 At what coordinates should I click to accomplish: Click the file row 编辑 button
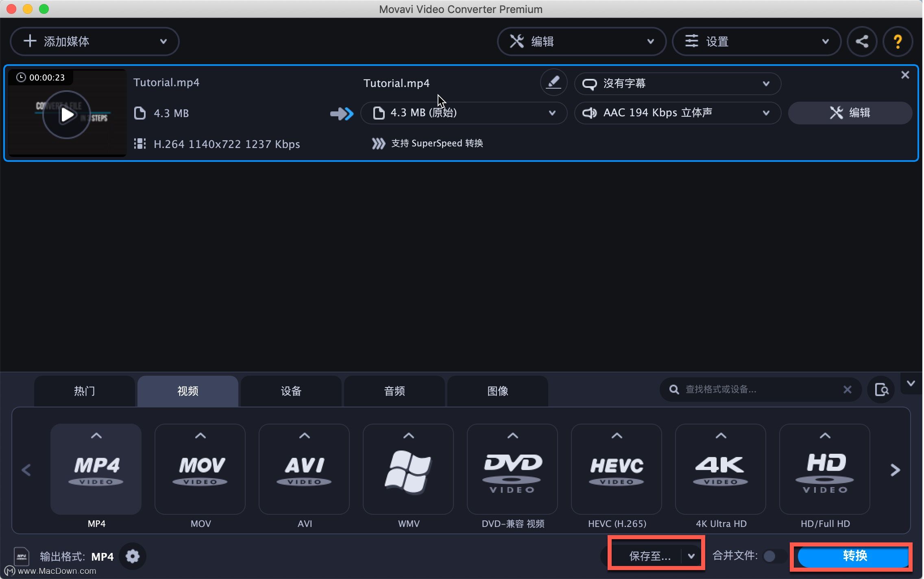(850, 113)
